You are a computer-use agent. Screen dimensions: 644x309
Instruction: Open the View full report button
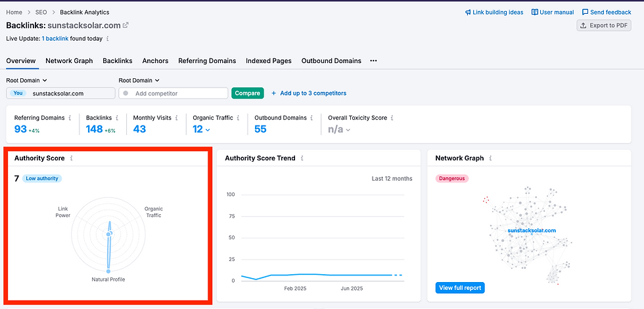(459, 288)
